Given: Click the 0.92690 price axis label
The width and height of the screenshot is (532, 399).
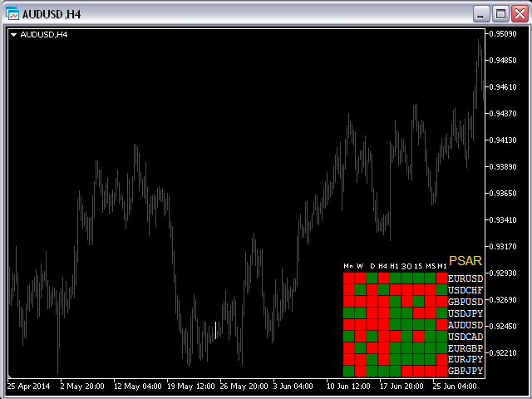Looking at the screenshot, I should 503,300.
